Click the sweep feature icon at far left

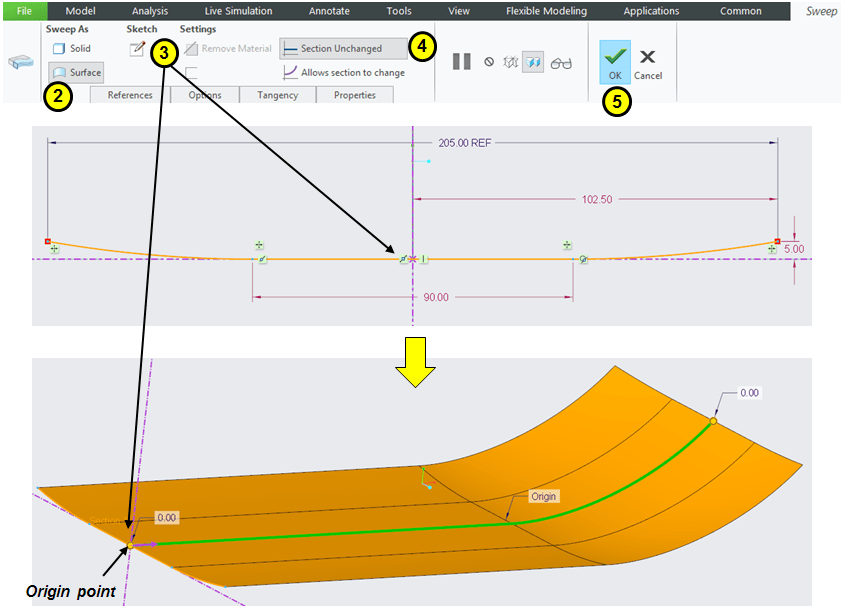point(20,62)
